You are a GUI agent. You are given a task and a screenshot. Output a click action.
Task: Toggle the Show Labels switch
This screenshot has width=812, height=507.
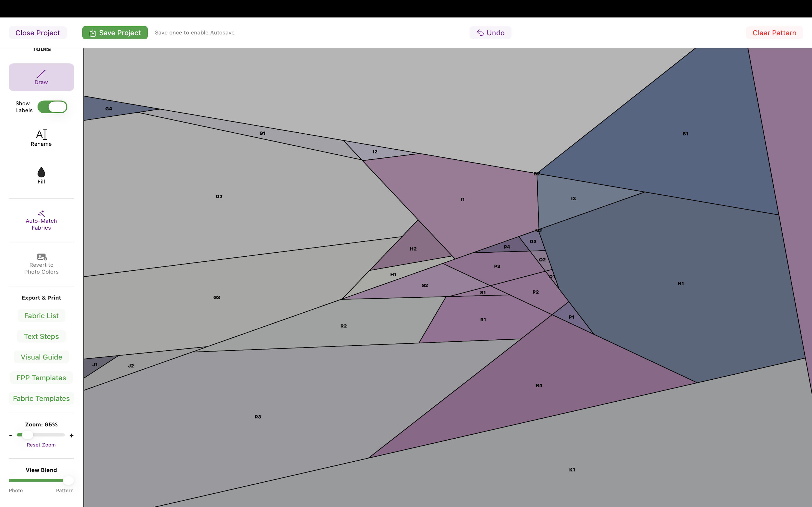coord(52,107)
